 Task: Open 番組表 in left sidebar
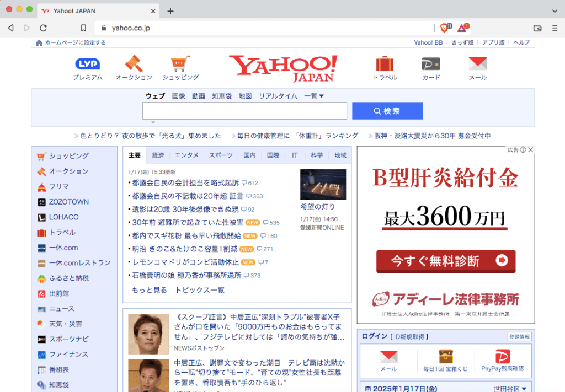pos(54,370)
